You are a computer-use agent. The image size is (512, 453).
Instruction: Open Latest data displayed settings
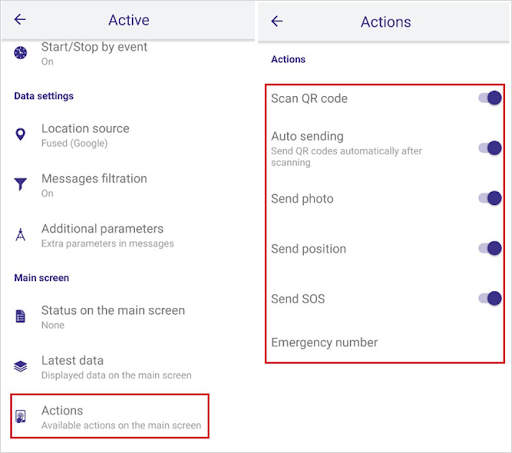[128, 367]
